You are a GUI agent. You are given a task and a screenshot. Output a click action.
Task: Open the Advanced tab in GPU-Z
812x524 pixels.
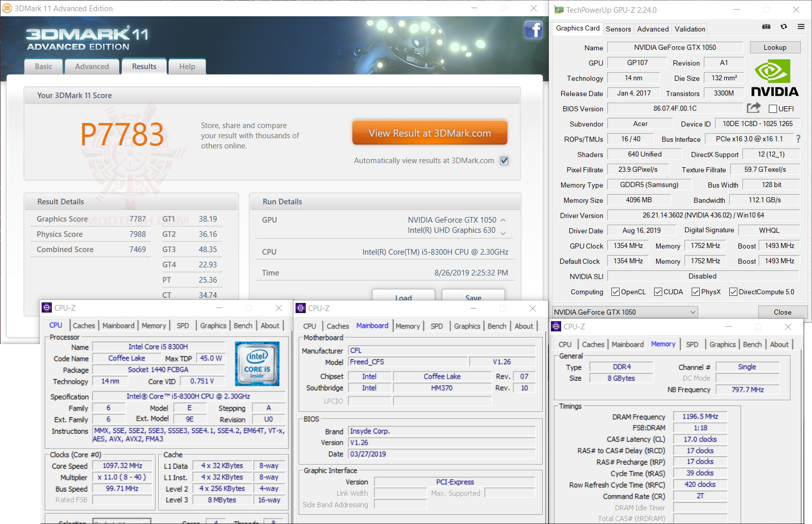653,29
